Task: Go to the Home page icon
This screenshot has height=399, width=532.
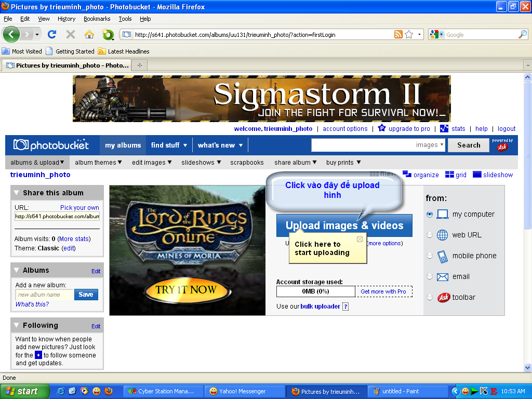Action: tap(89, 34)
